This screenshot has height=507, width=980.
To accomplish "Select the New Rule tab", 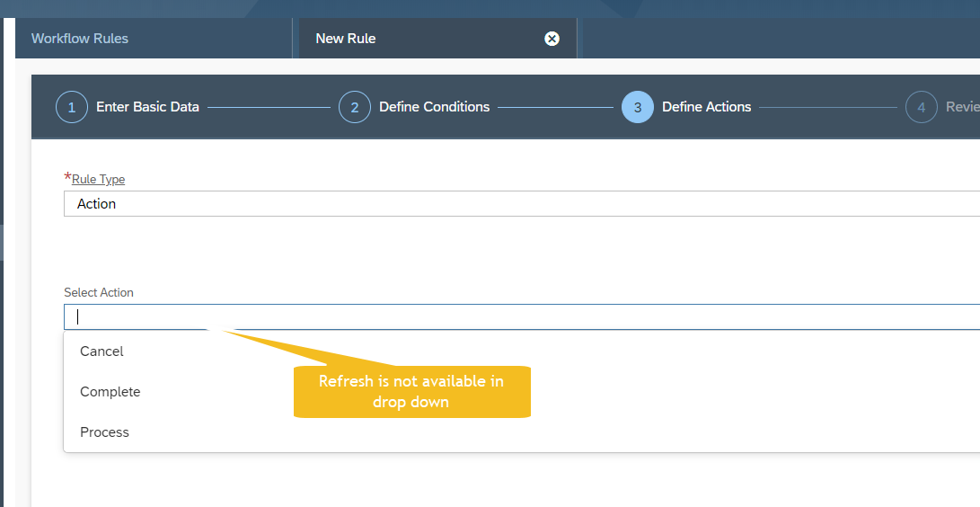I will pos(437,39).
